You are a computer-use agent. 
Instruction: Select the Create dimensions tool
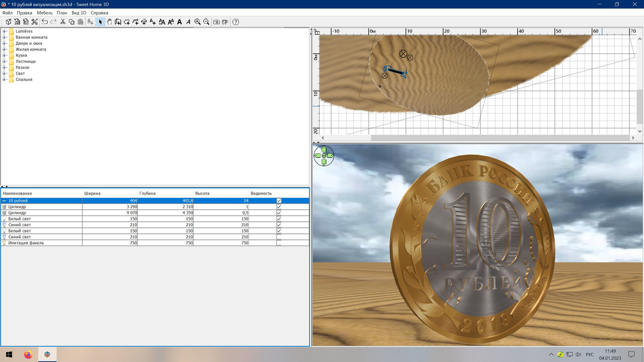coord(144,22)
